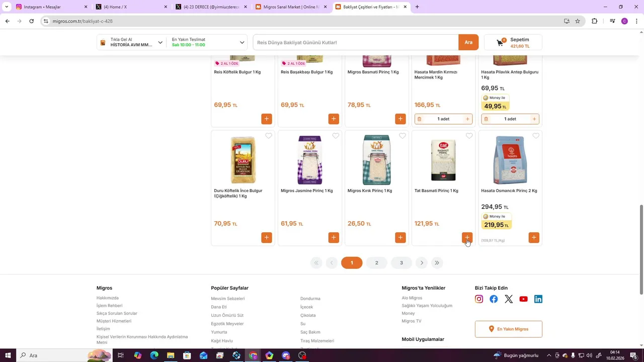Open Windows Start menu
The height and width of the screenshot is (362, 644).
pyautogui.click(x=8, y=355)
